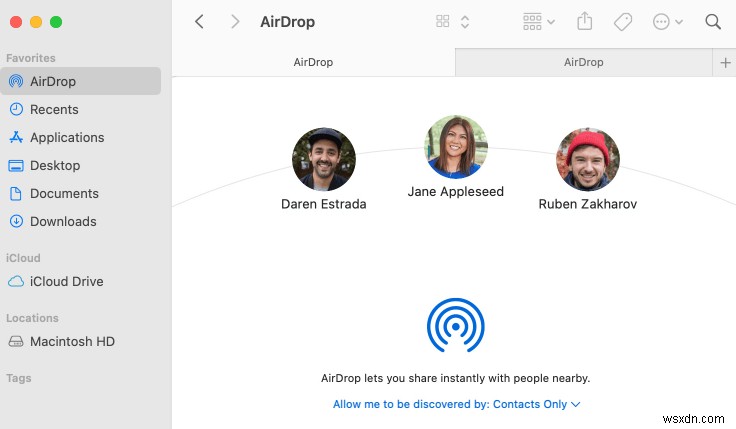This screenshot has height=429, width=736.
Task: Click the Tags section header
Action: click(x=18, y=378)
